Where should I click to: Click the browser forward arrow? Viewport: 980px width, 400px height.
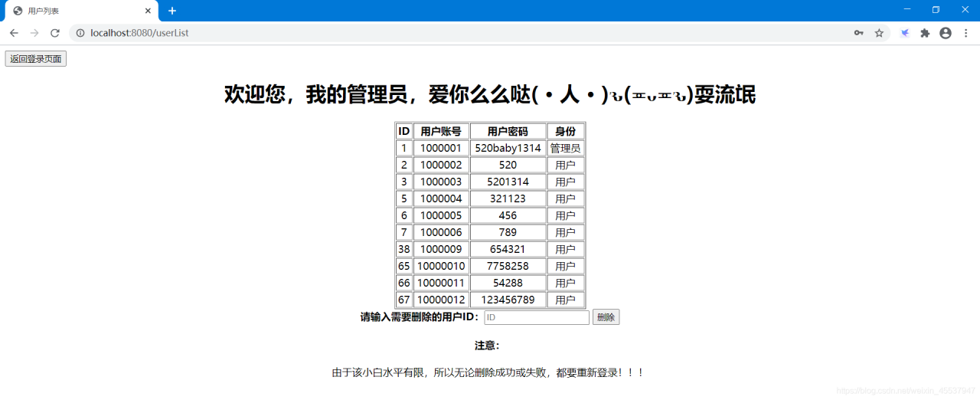34,33
